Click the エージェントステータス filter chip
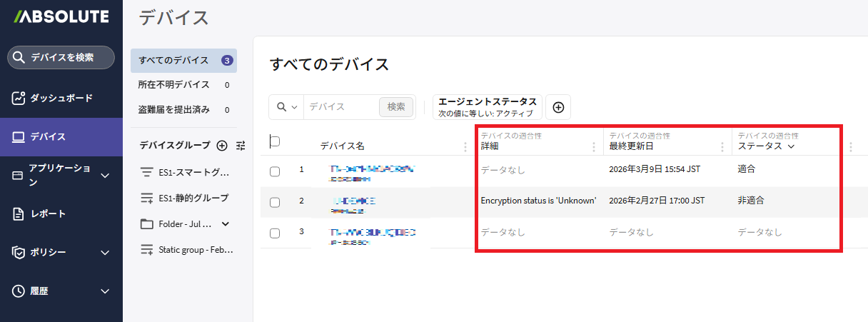Screen dimensions: 868x322 (487, 107)
